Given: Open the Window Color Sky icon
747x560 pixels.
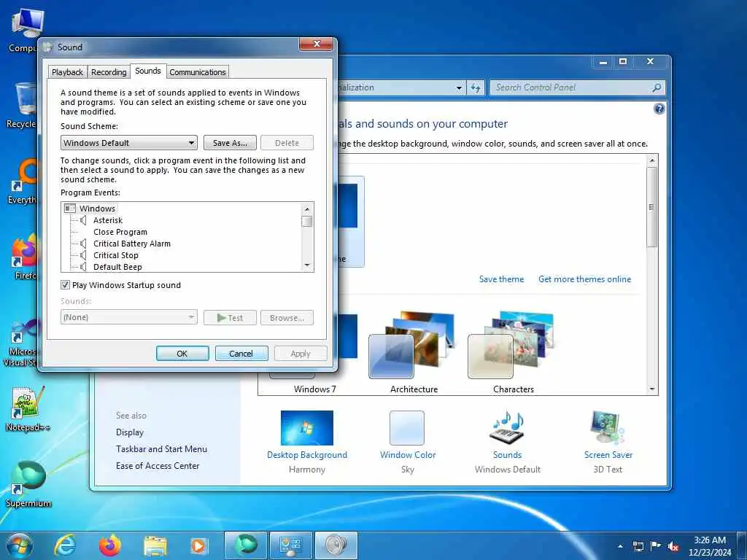Looking at the screenshot, I should [407, 427].
